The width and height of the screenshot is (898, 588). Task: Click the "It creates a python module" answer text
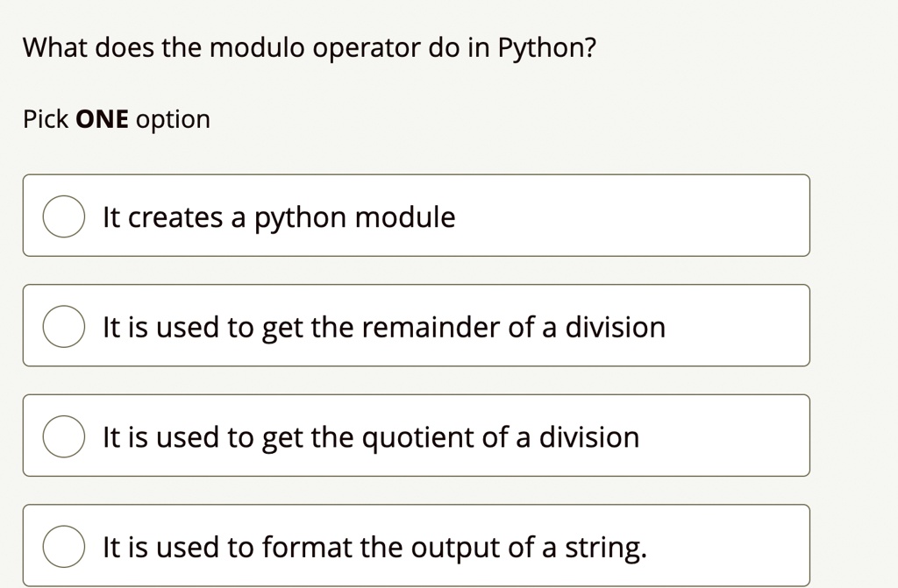279,217
